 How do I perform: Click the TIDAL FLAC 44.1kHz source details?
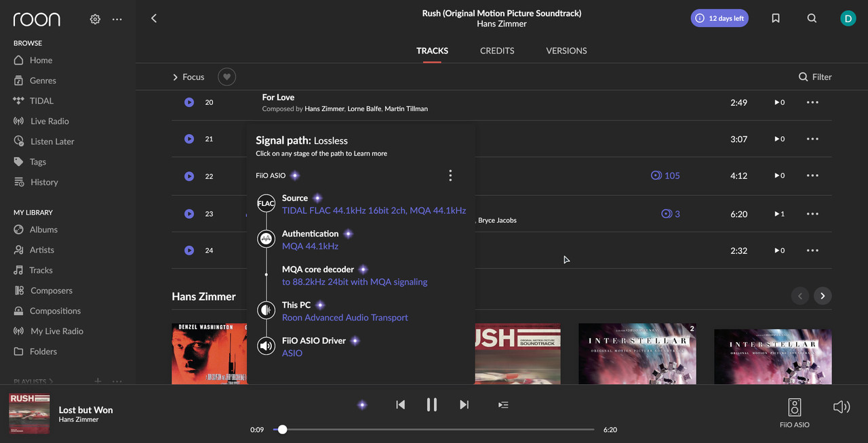click(374, 210)
